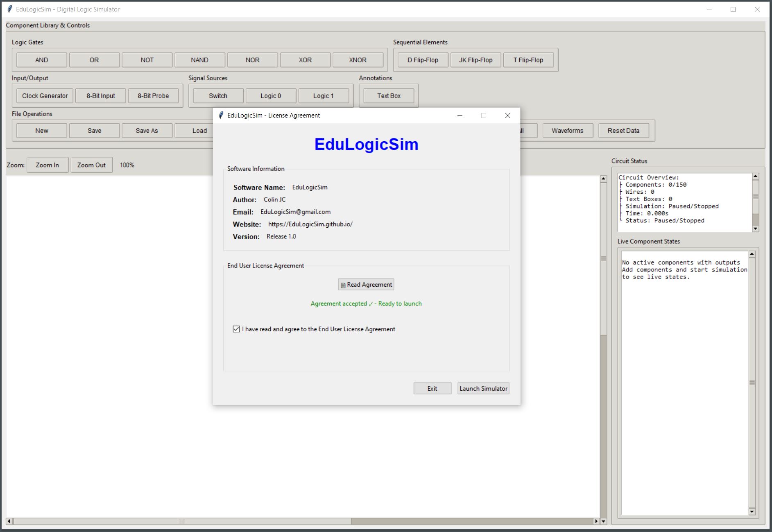The height and width of the screenshot is (532, 772).
Task: Add an OR gate
Action: click(x=95, y=60)
